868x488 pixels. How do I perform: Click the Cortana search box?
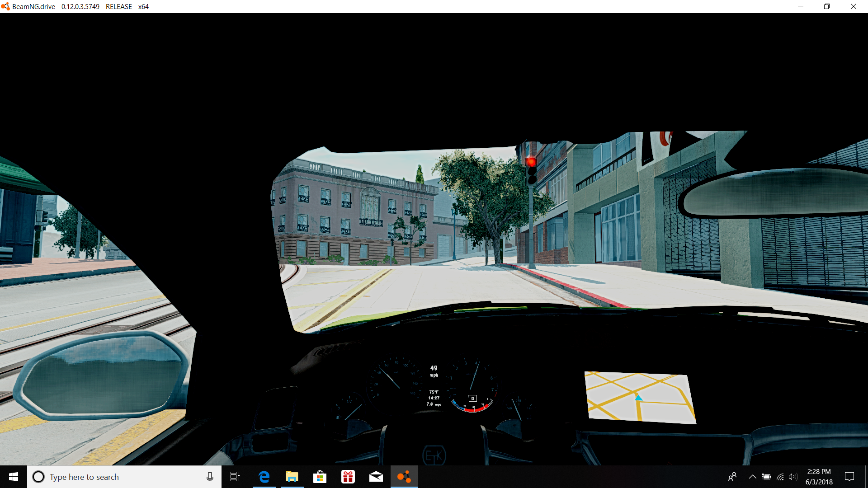pos(124,477)
